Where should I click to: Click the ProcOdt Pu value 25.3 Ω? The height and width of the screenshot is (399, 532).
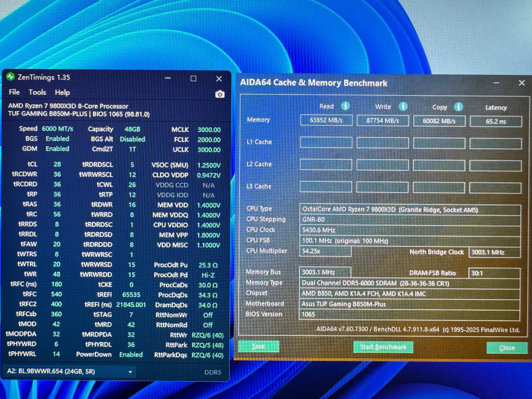[x=208, y=265]
